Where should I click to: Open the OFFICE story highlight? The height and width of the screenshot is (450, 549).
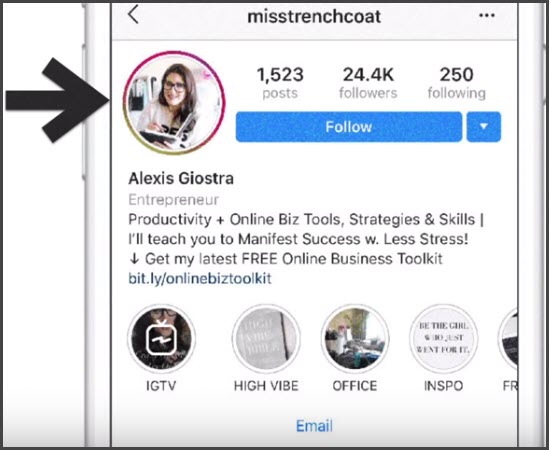[x=355, y=338]
